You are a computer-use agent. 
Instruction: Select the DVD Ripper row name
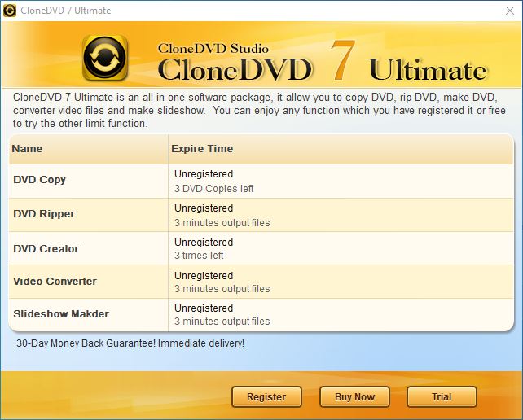tap(44, 214)
